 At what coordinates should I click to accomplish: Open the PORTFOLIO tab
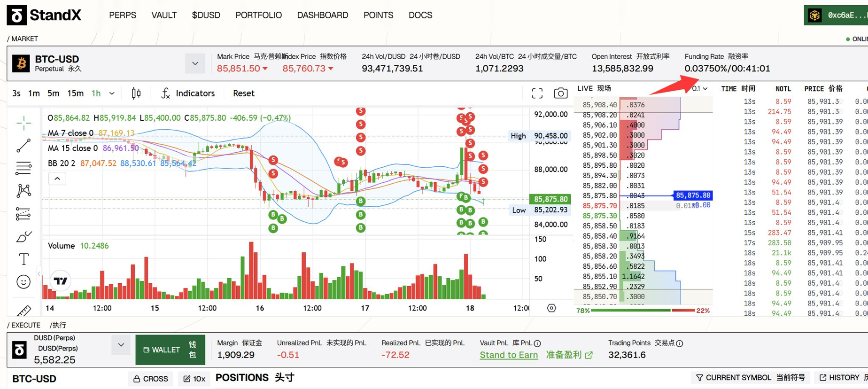coord(258,15)
